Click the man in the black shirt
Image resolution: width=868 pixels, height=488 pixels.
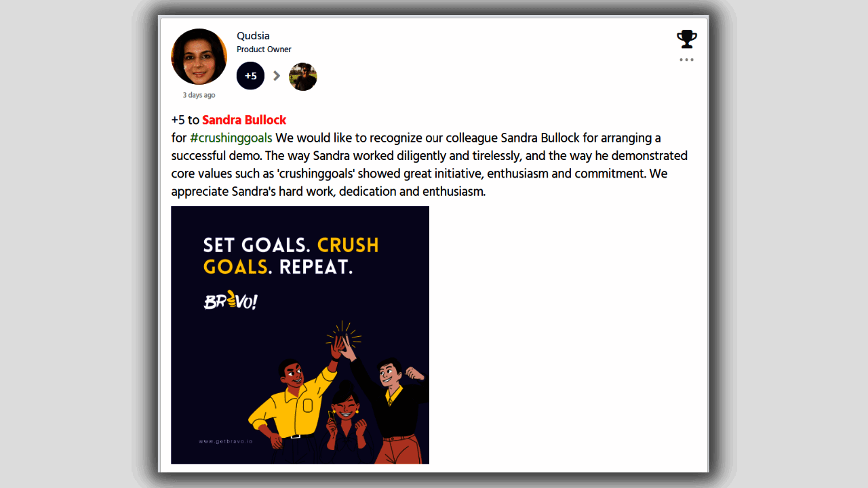[390, 403]
